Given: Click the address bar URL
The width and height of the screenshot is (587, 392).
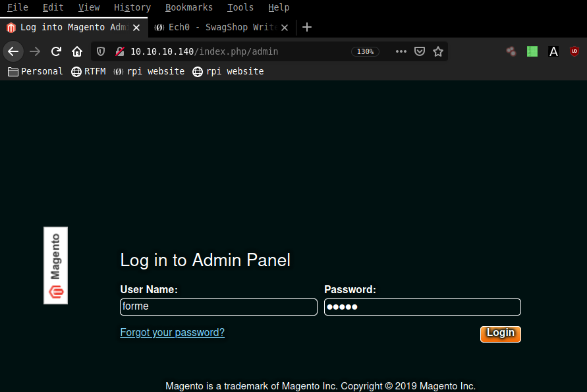Looking at the screenshot, I should 204,51.
